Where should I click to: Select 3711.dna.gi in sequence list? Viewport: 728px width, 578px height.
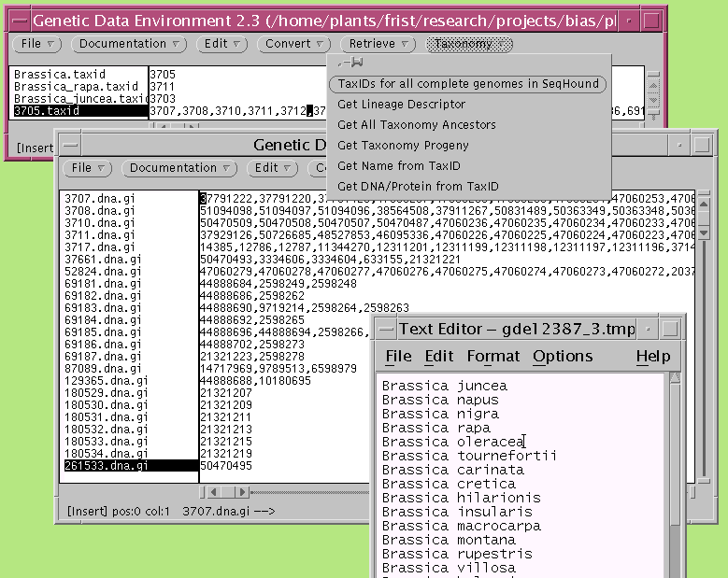pos(100,235)
